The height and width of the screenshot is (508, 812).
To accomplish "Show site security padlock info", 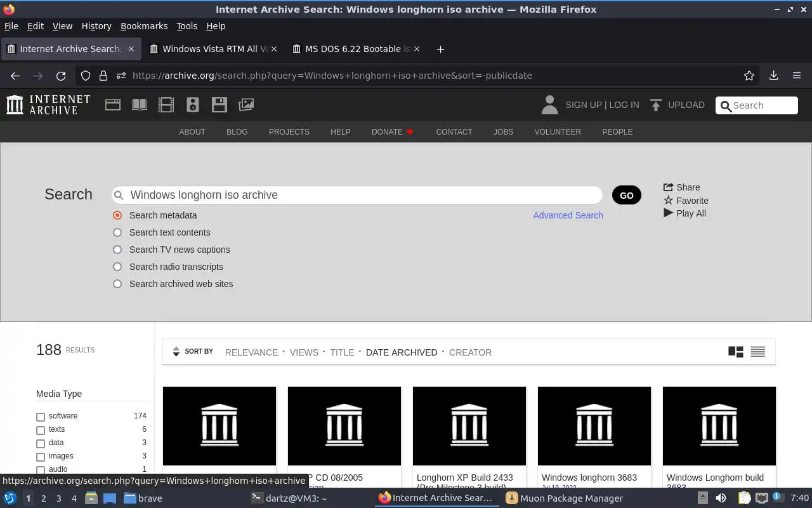I will pos(103,76).
